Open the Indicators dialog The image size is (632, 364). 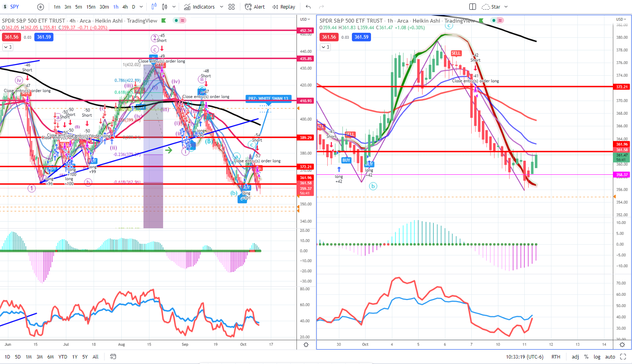[199, 7]
